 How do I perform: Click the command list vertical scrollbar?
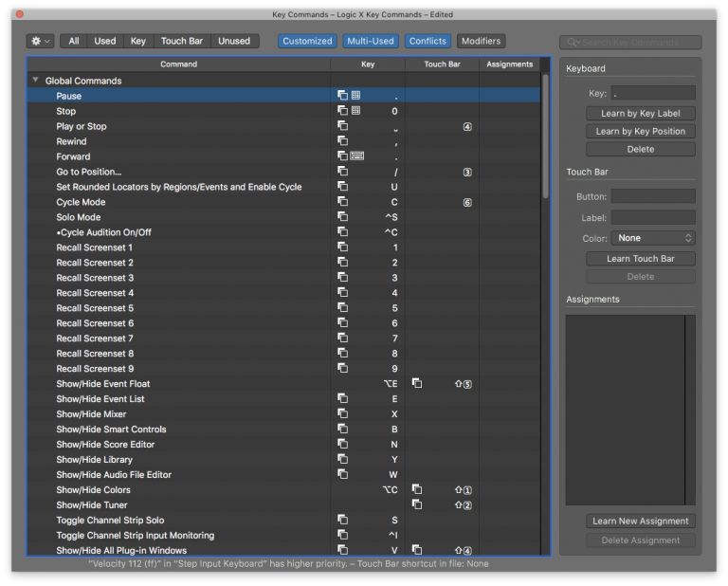tap(546, 137)
